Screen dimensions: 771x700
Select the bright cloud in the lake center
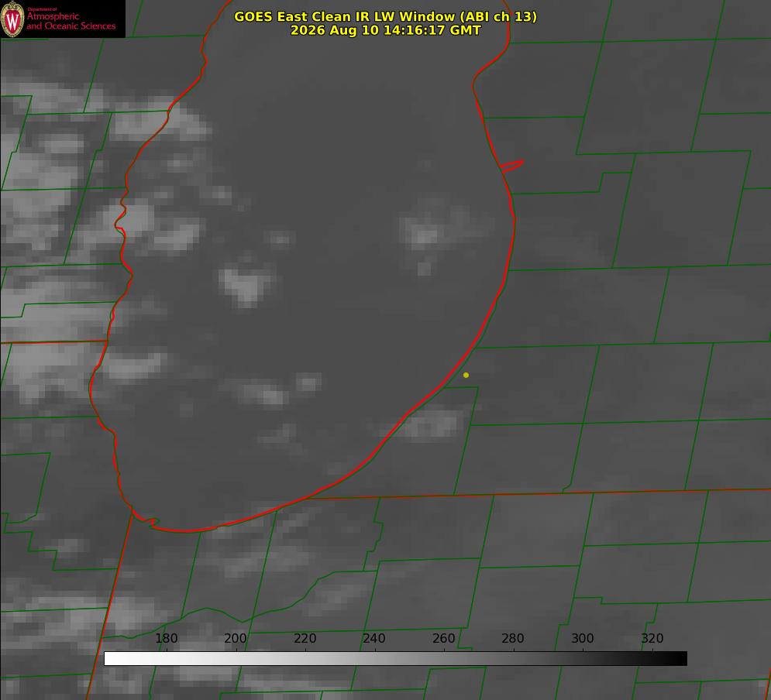click(x=246, y=283)
